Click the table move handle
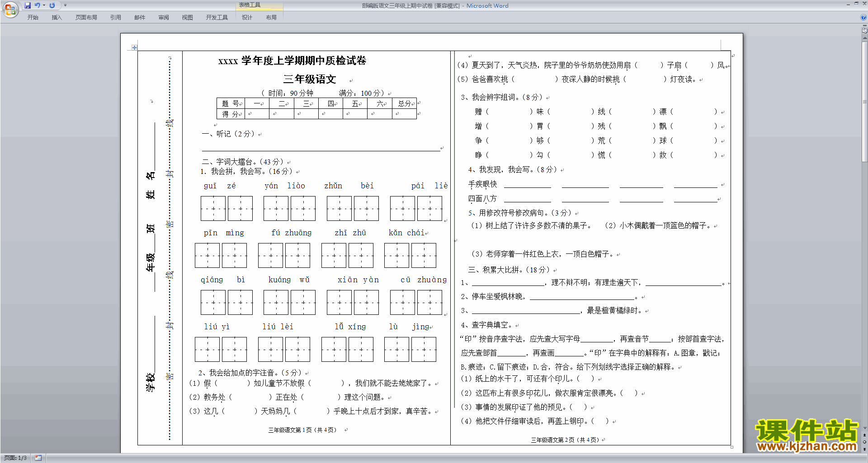Screen dimensions: 868x463 point(134,47)
